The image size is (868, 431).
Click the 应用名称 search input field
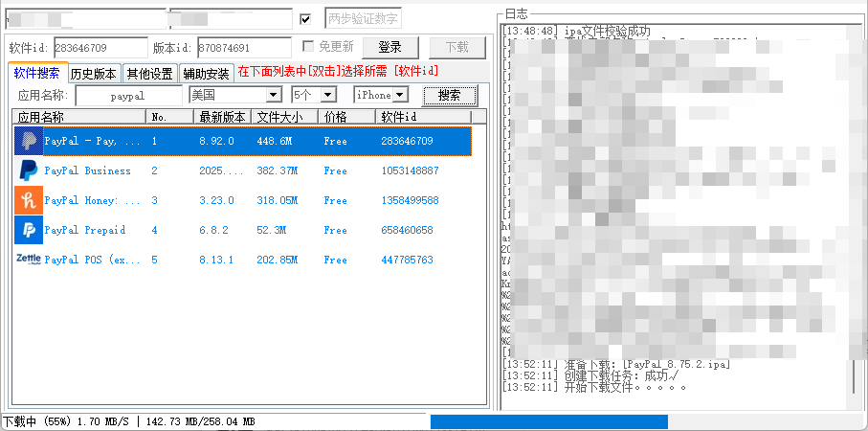tap(128, 96)
